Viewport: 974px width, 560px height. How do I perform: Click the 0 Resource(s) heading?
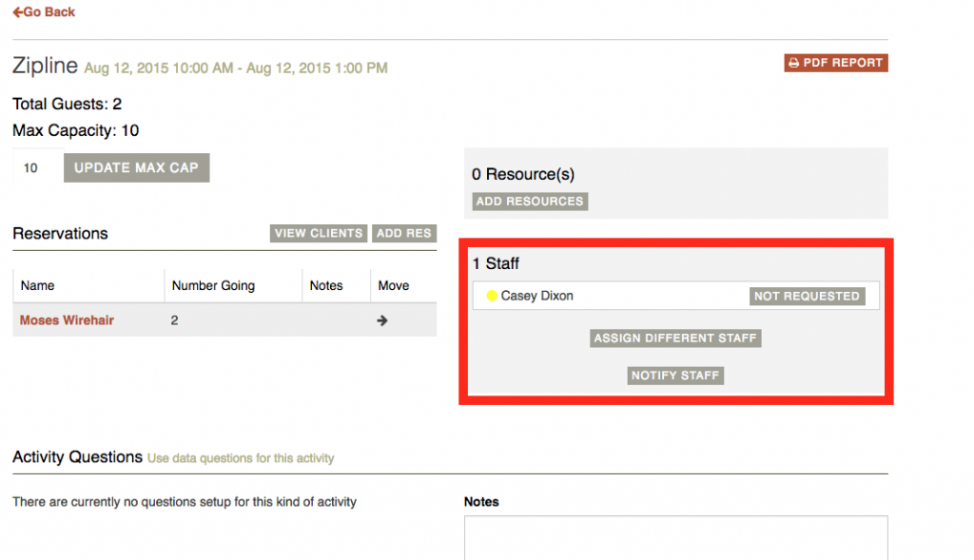pyautogui.click(x=523, y=174)
